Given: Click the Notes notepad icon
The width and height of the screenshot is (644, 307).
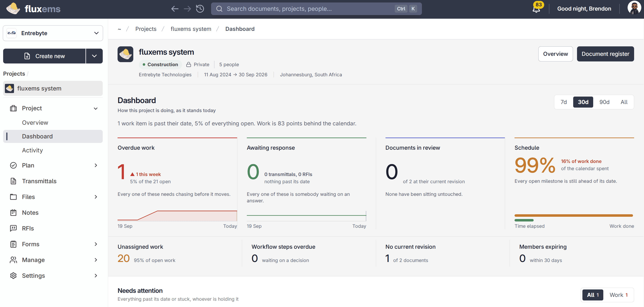Looking at the screenshot, I should point(13,213).
